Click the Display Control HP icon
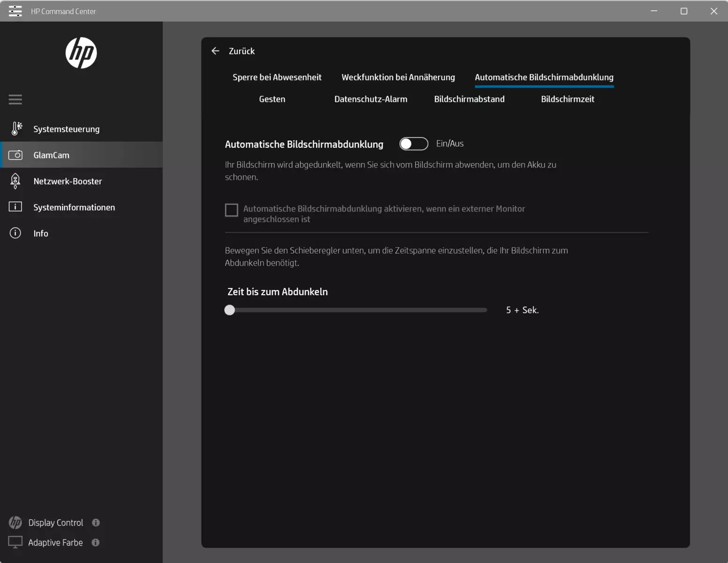 pyautogui.click(x=15, y=522)
